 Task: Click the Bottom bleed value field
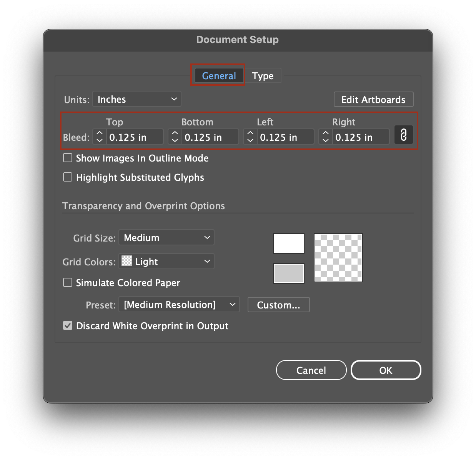[210, 137]
